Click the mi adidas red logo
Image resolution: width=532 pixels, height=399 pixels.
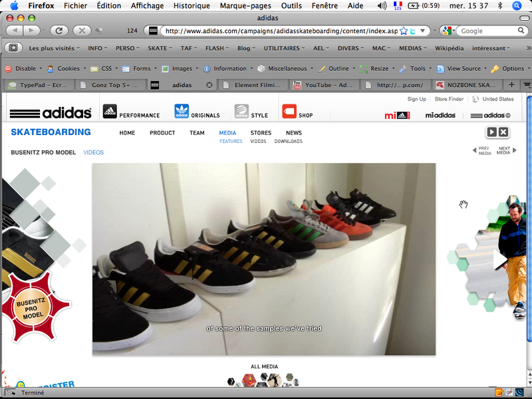397,115
